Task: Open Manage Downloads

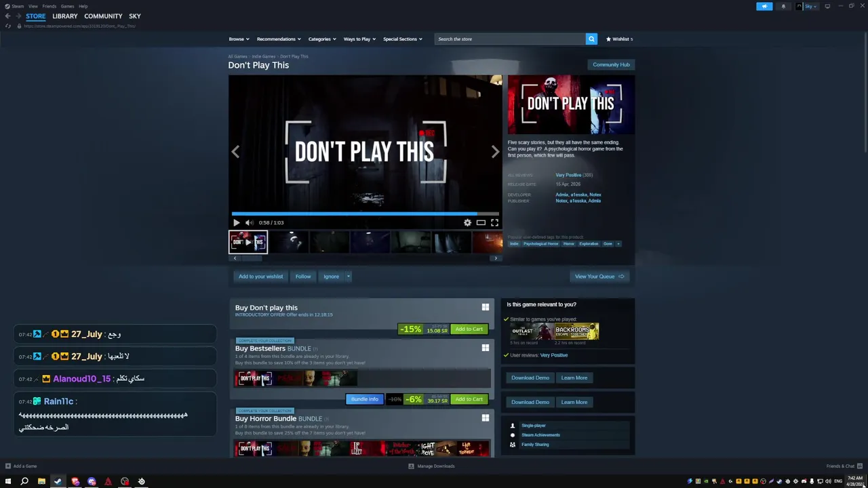Action: coord(432,466)
